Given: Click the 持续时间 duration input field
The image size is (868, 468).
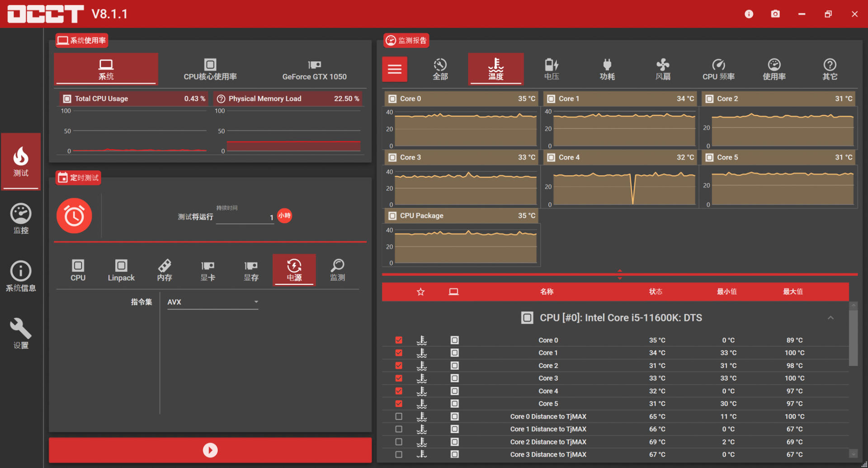Looking at the screenshot, I should pos(245,217).
